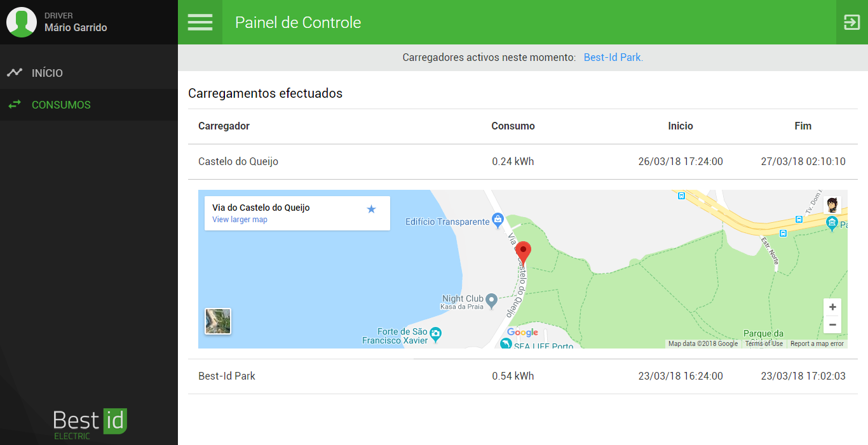868x445 pixels.
Task: Click the Street View pegman avatar
Action: 832,205
